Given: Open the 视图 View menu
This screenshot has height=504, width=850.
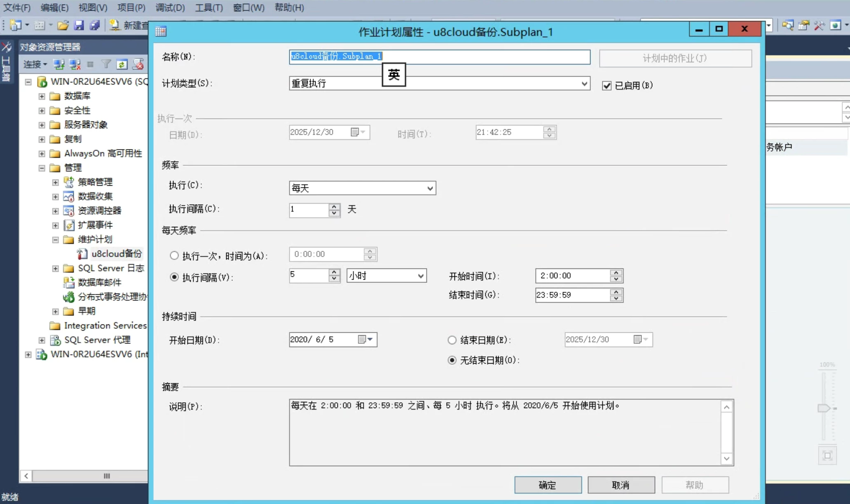Looking at the screenshot, I should (93, 7).
